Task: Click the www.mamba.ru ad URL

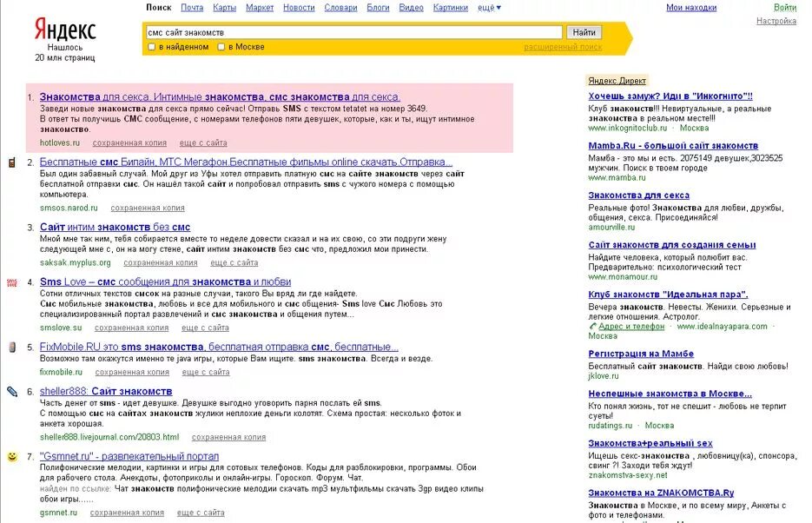Action: point(617,177)
